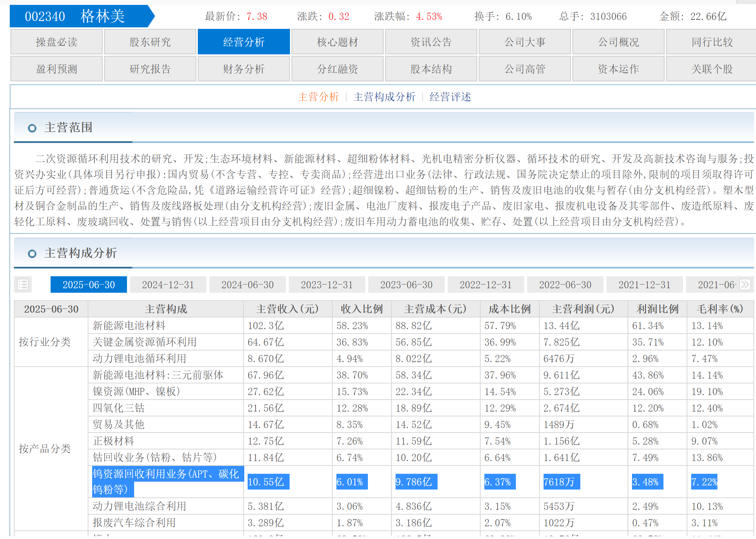The width and height of the screenshot is (756, 539).
Task: Open 股本结构 tab
Action: (x=431, y=69)
